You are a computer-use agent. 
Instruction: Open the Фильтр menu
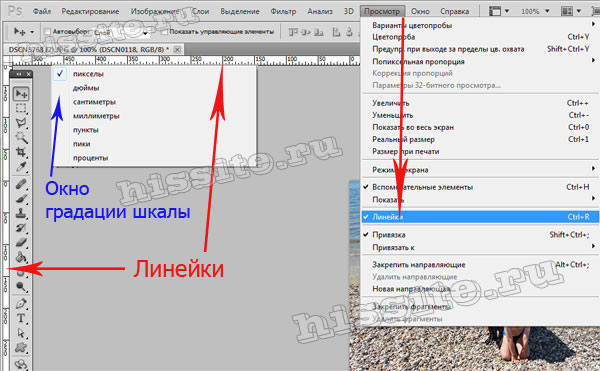[283, 11]
